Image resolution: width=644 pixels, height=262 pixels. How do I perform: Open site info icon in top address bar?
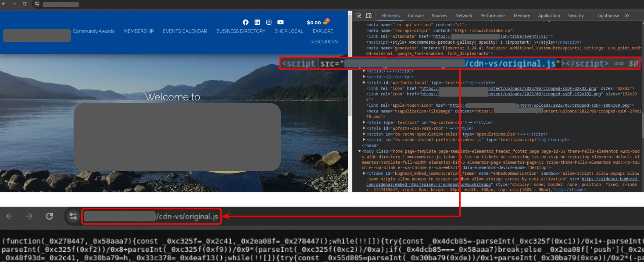point(37,4)
